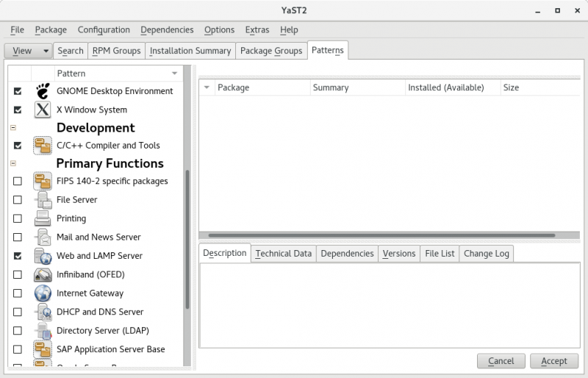The image size is (588, 378).
Task: Sort by Summary column header
Action: point(358,88)
